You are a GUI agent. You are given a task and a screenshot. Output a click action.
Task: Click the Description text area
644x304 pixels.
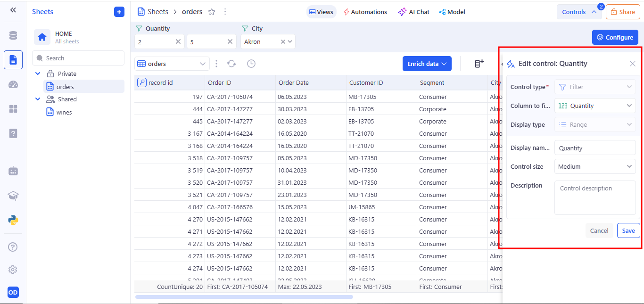[595, 197]
